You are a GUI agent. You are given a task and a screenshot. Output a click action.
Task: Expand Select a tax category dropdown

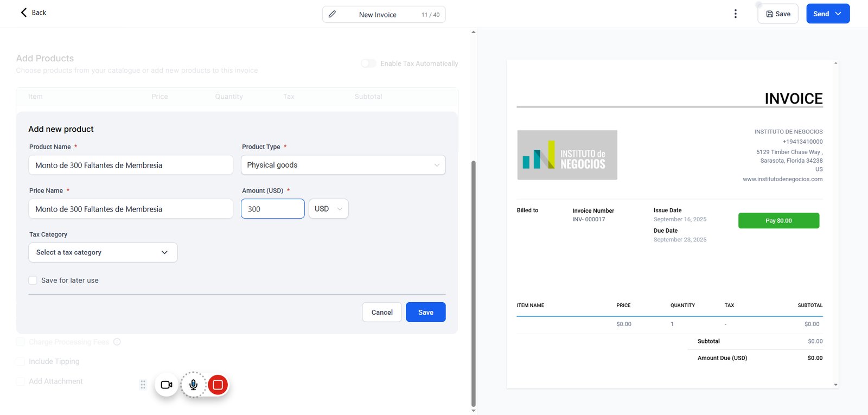pyautogui.click(x=103, y=252)
